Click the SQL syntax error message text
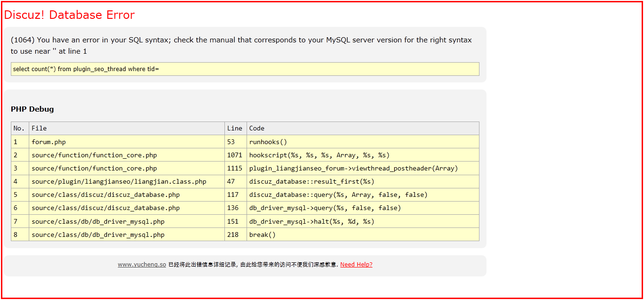Image resolution: width=644 pixels, height=300 pixels. click(x=241, y=45)
